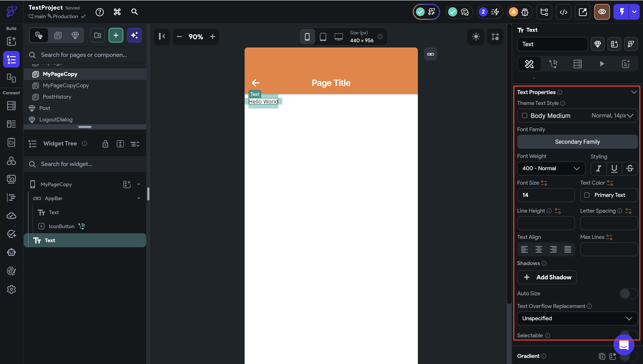
Task: Click the Add Shadow button
Action: point(547,277)
